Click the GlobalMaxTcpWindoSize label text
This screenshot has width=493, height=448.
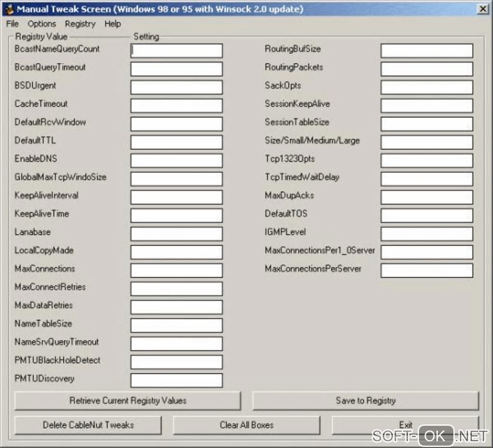pyautogui.click(x=60, y=177)
